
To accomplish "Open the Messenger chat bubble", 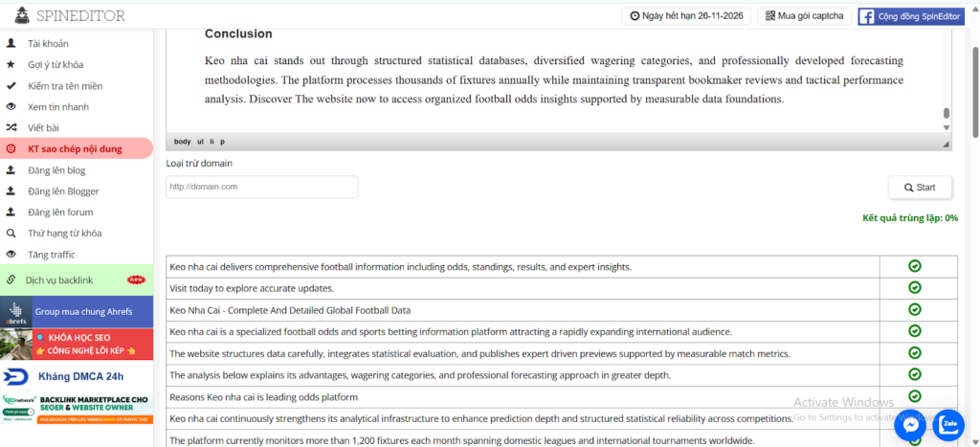I will point(912,425).
